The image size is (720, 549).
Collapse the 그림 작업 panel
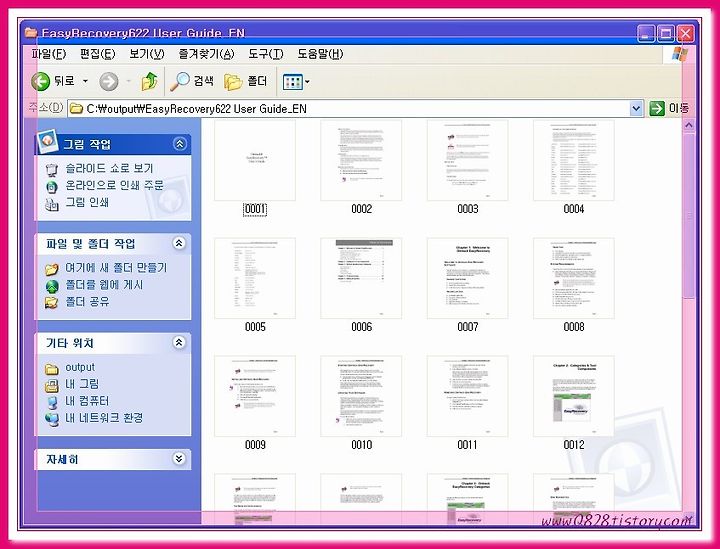tap(180, 144)
